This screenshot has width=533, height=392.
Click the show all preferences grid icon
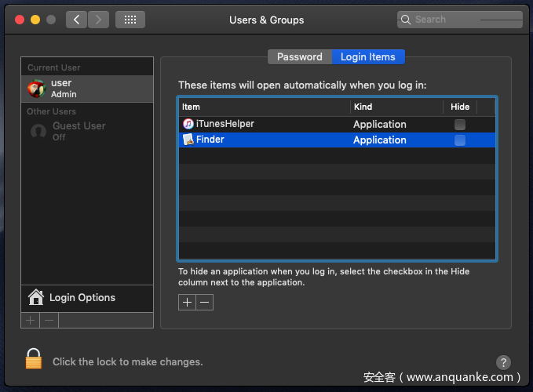(x=130, y=20)
